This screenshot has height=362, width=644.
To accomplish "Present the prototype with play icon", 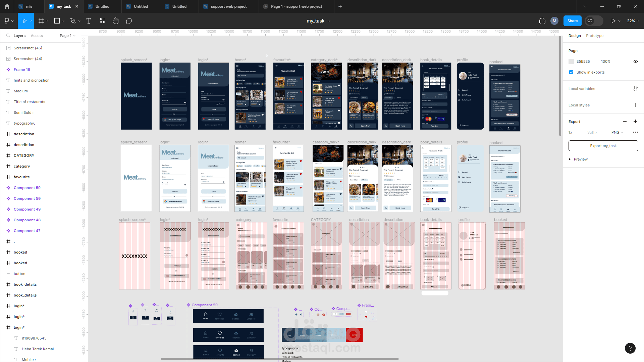I will pyautogui.click(x=613, y=21).
